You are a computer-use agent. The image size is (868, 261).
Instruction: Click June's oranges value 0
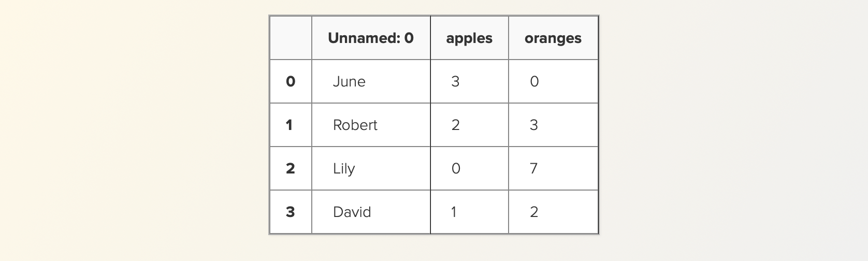[553, 81]
